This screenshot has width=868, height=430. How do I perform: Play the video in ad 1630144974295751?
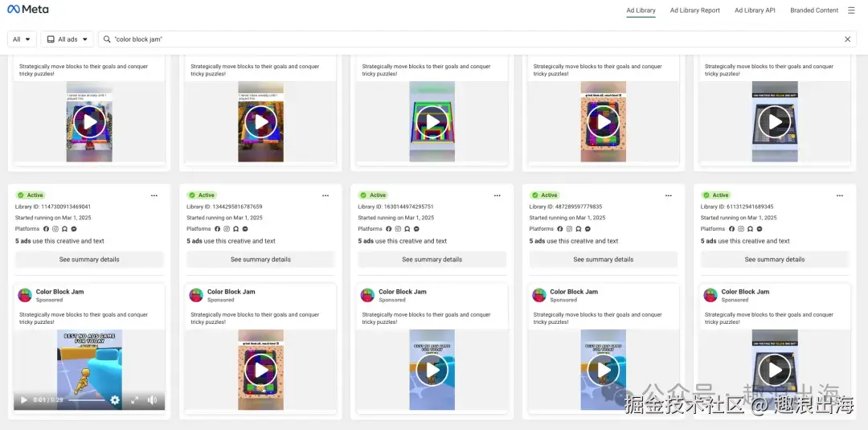point(432,370)
